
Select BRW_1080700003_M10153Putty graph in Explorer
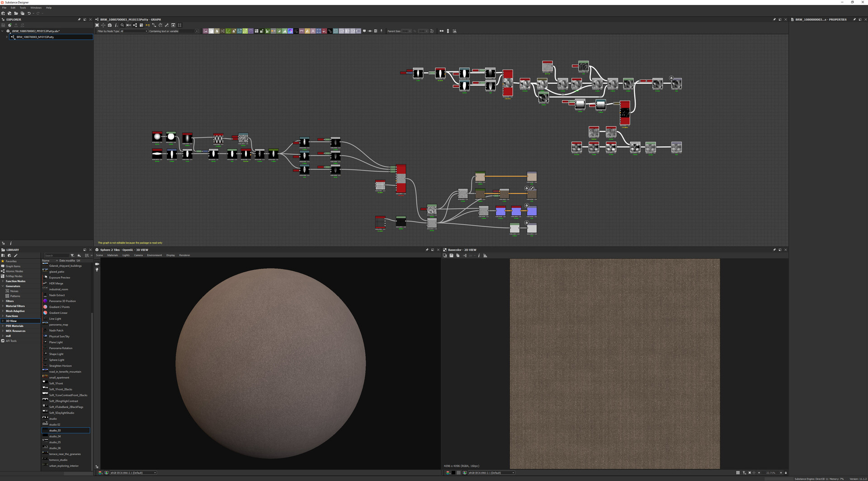click(35, 37)
